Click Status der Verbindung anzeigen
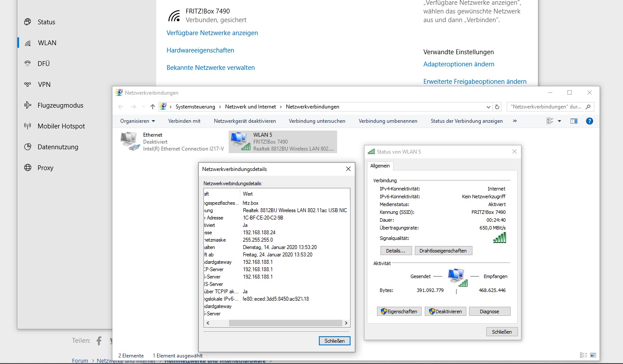The width and height of the screenshot is (623, 364). coord(467,121)
